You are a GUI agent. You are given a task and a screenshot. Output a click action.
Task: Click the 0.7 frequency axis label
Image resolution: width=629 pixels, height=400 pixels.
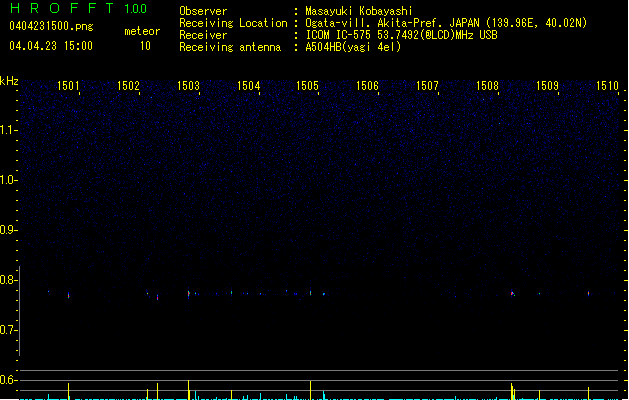point(8,330)
